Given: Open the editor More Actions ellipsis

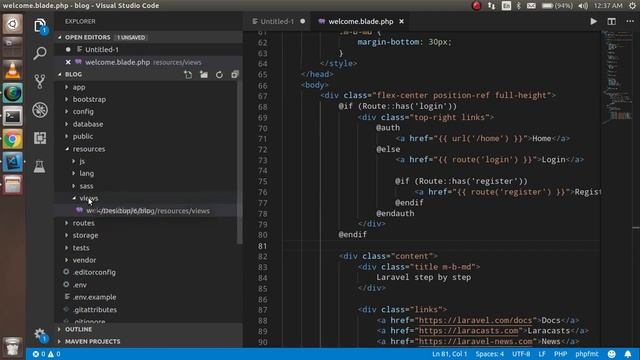Looking at the screenshot, I should tap(630, 21).
